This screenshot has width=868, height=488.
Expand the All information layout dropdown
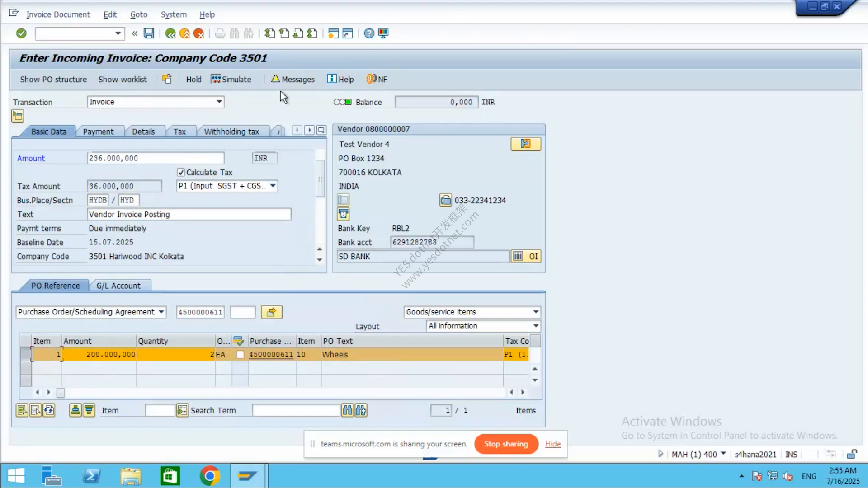pyautogui.click(x=536, y=326)
